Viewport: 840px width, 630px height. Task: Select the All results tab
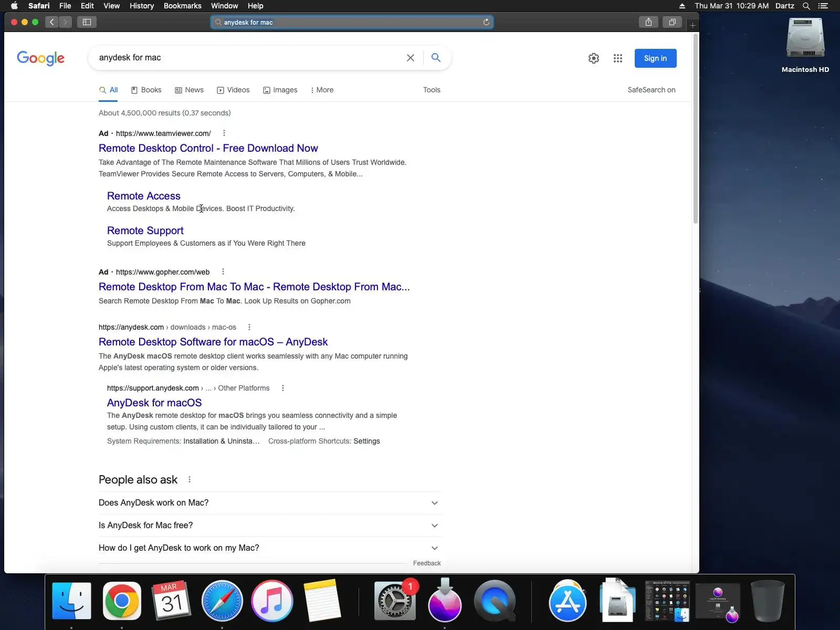[x=108, y=90]
